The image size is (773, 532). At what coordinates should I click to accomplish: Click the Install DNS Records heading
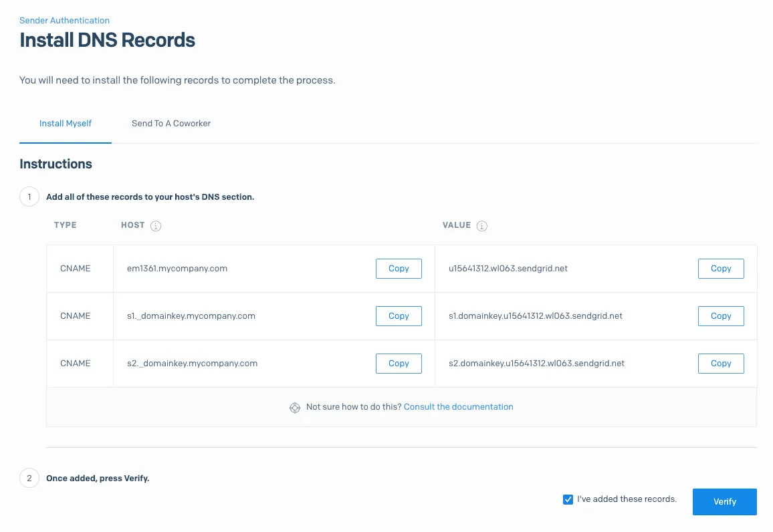click(108, 40)
